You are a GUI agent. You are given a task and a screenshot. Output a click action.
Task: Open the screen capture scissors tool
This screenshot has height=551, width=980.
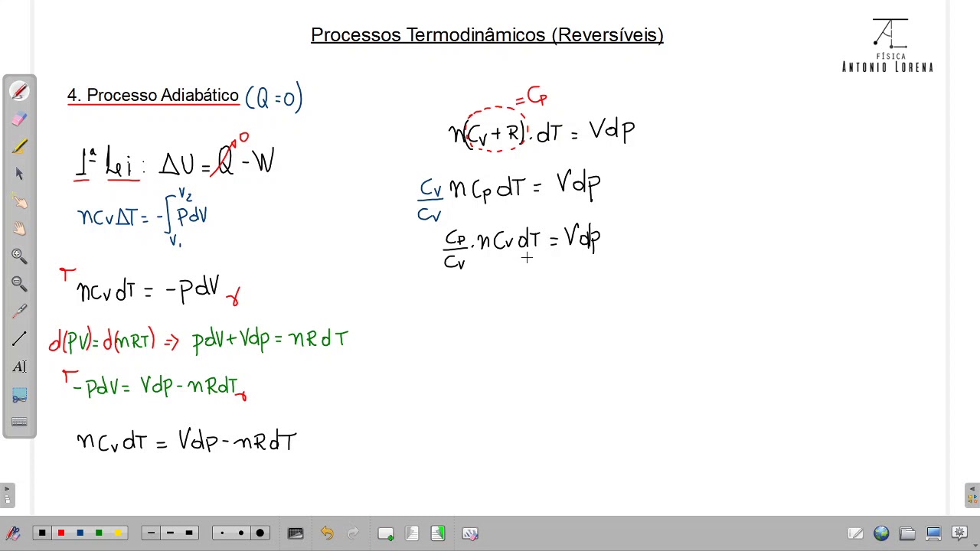[19, 395]
